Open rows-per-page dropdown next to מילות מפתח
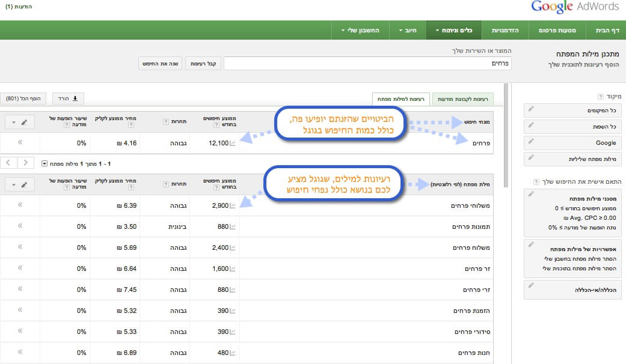626x364 pixels. coord(44,163)
